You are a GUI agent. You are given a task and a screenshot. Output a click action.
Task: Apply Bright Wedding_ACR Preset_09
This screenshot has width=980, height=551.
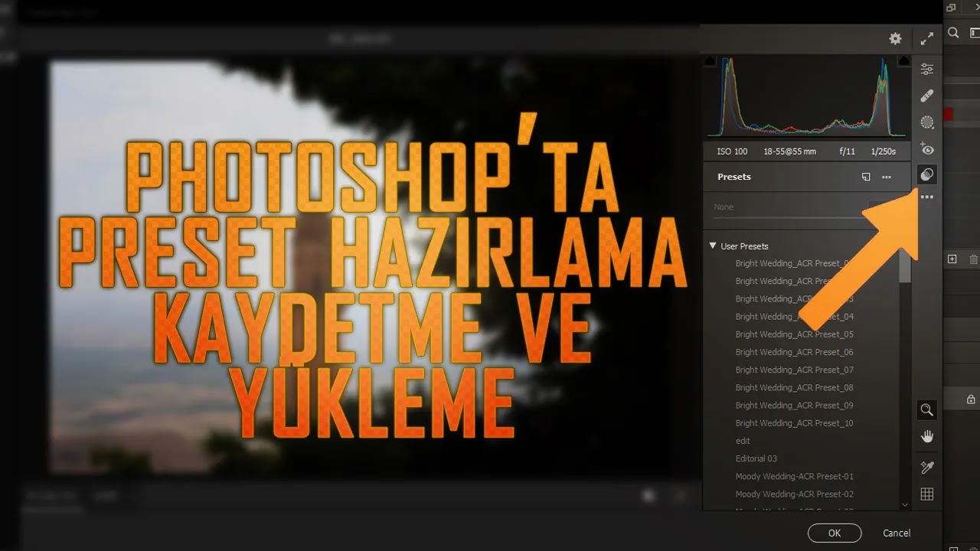click(795, 406)
